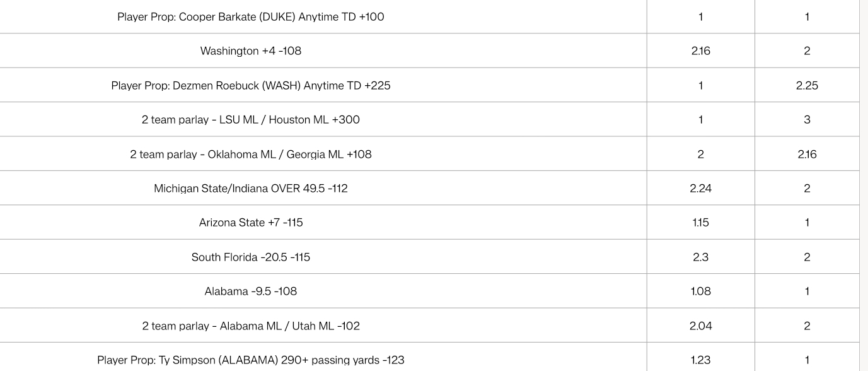
Task: Select the Washington +4 -108 row text
Action: [250, 51]
